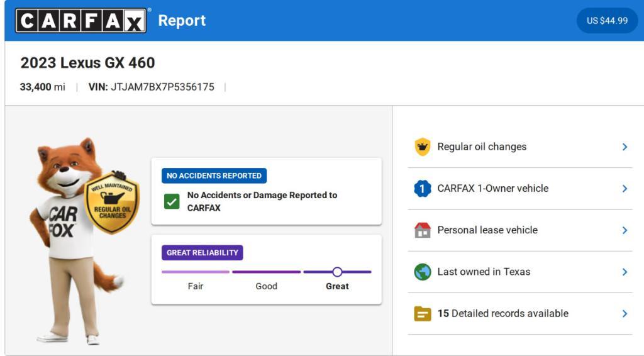Click the red house lease icon
This screenshot has width=644, height=356.
point(423,230)
